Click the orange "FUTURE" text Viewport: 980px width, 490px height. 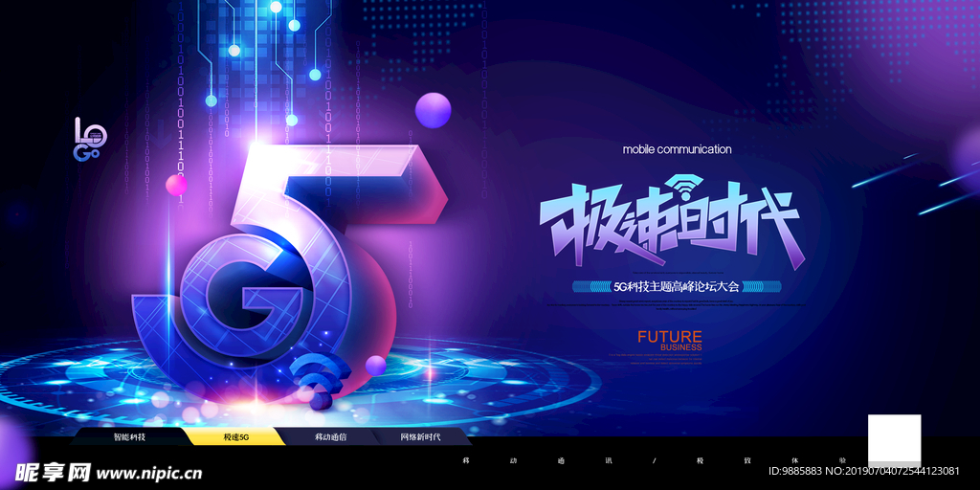click(669, 337)
